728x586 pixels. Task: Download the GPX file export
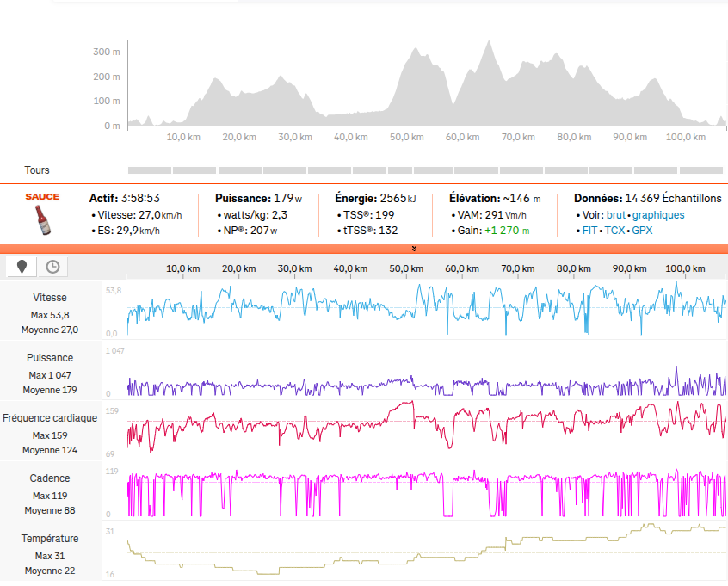[x=642, y=231]
